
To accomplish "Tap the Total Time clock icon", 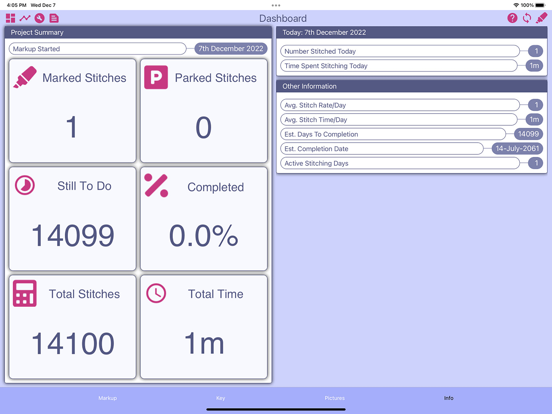I will click(x=156, y=293).
